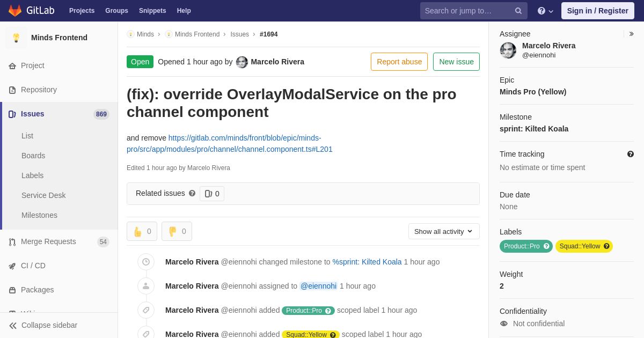
Task: Click the Project home icon
Action: pyautogui.click(x=12, y=66)
